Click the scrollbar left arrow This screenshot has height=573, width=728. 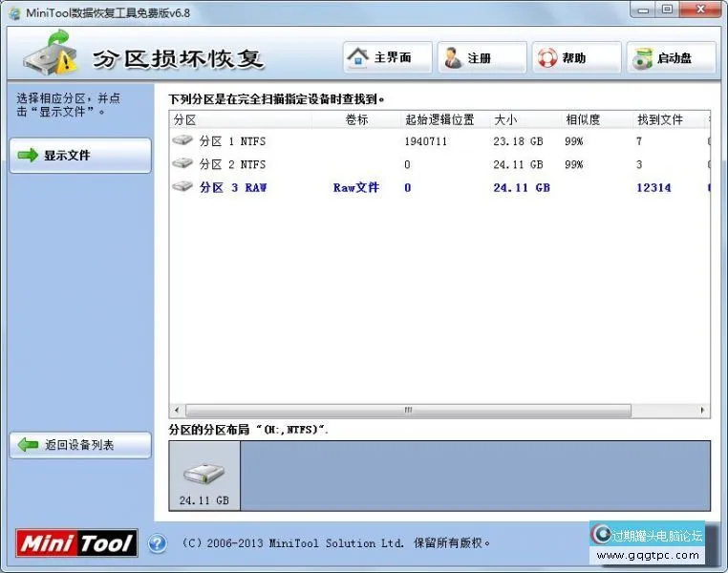pos(177,410)
